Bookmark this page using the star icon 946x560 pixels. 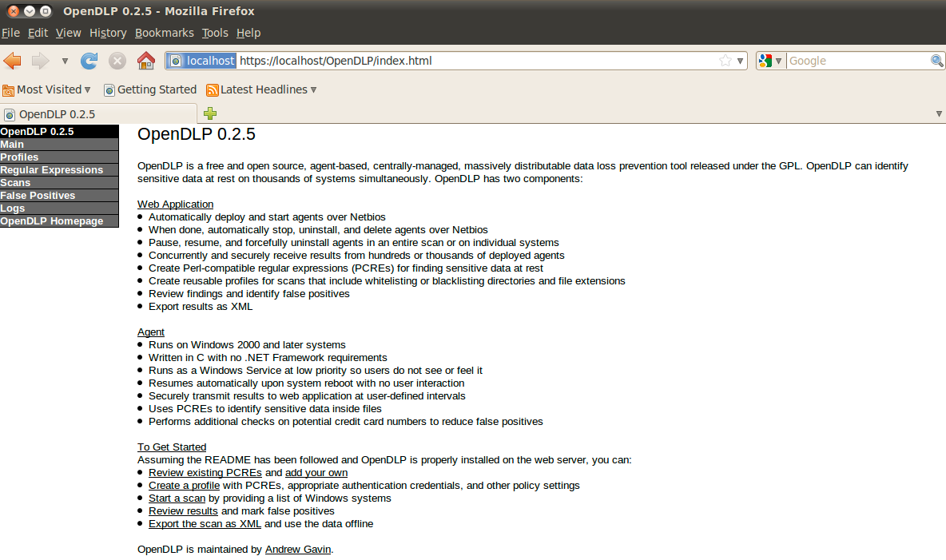[x=725, y=60]
